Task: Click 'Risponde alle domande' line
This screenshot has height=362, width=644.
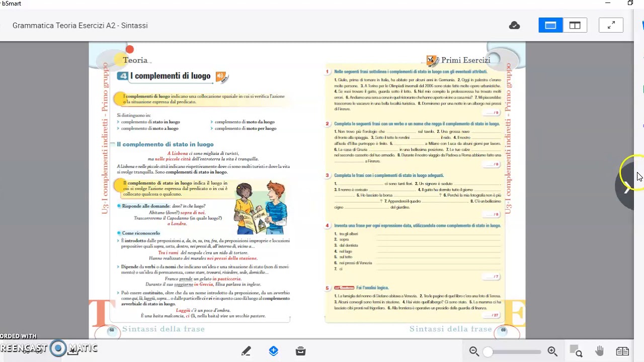Action: 164,206
